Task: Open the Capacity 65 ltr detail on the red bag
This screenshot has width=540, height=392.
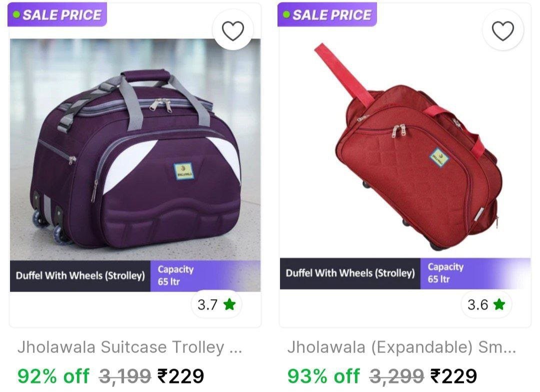Action: pos(446,273)
